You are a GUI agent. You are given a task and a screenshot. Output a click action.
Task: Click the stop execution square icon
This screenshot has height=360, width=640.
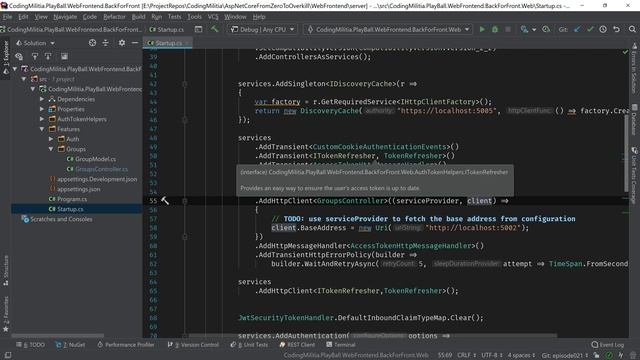pos(508,29)
